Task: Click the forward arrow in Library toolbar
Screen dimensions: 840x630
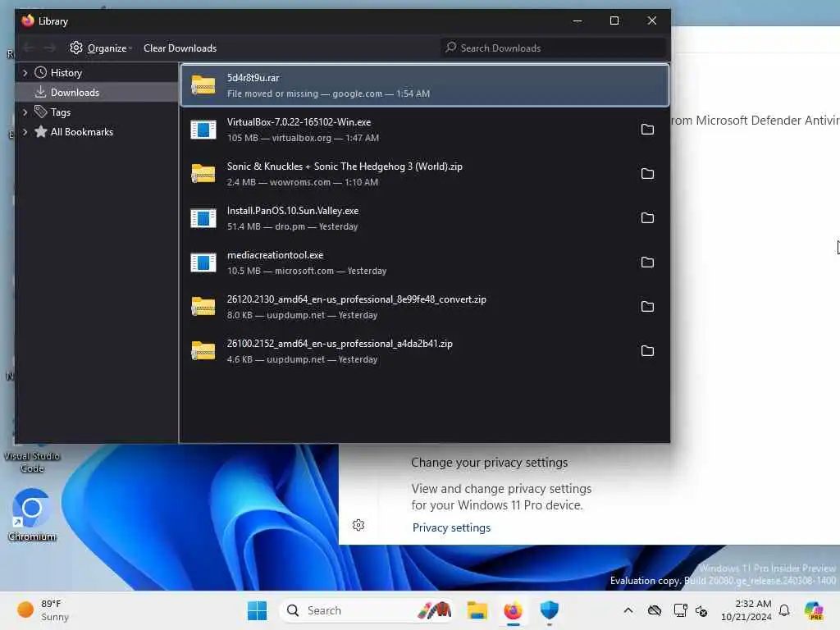Action: [50, 48]
